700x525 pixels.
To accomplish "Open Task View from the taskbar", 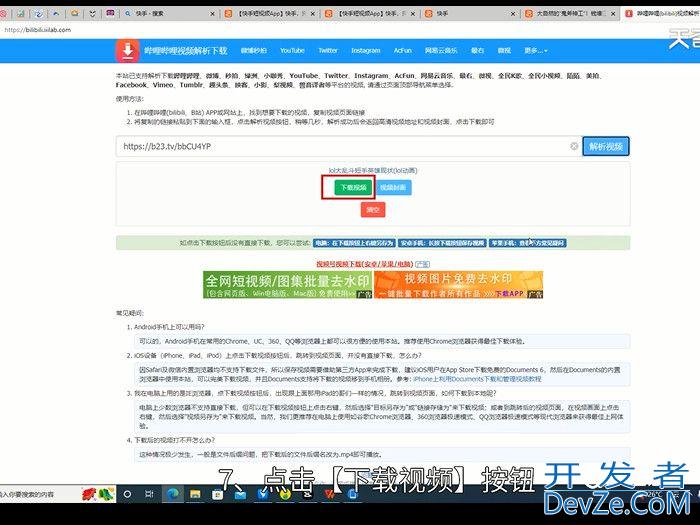I will pos(150,494).
